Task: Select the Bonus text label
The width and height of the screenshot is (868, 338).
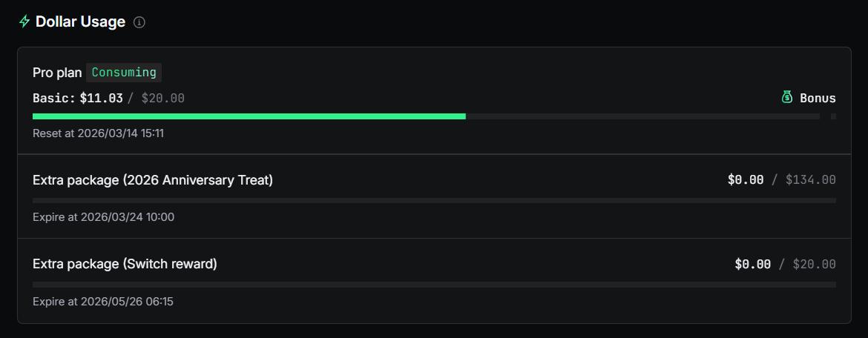Action: 818,98
